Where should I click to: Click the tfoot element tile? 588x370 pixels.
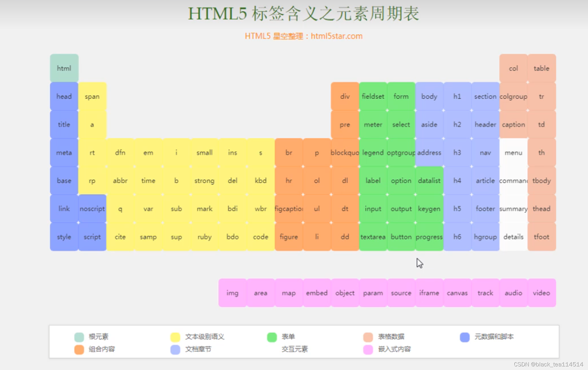click(x=542, y=237)
